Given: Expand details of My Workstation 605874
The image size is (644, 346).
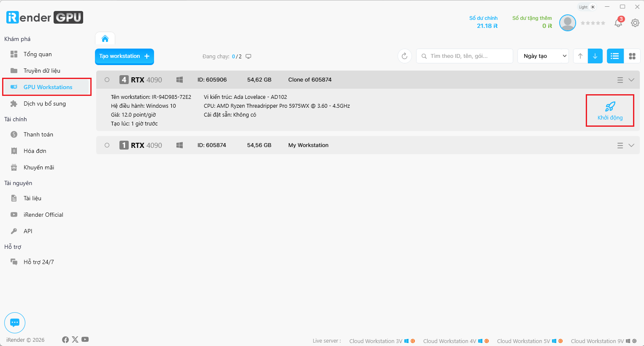Looking at the screenshot, I should coord(631,145).
